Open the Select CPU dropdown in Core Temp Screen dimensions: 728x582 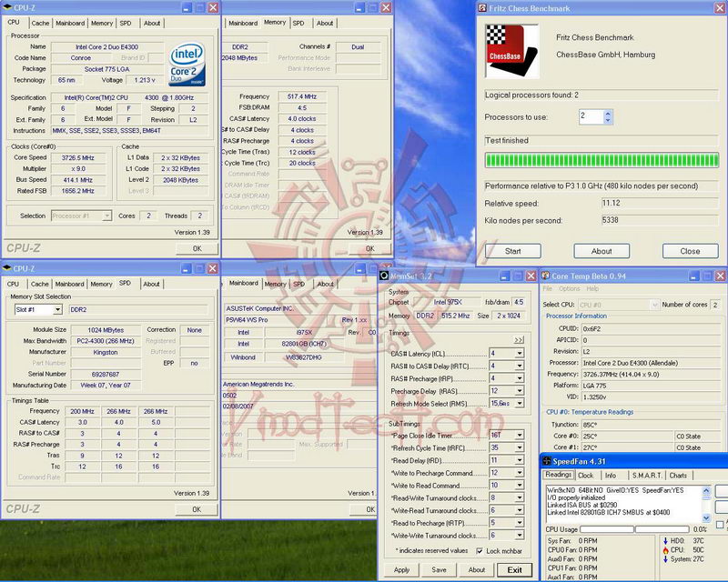click(654, 305)
